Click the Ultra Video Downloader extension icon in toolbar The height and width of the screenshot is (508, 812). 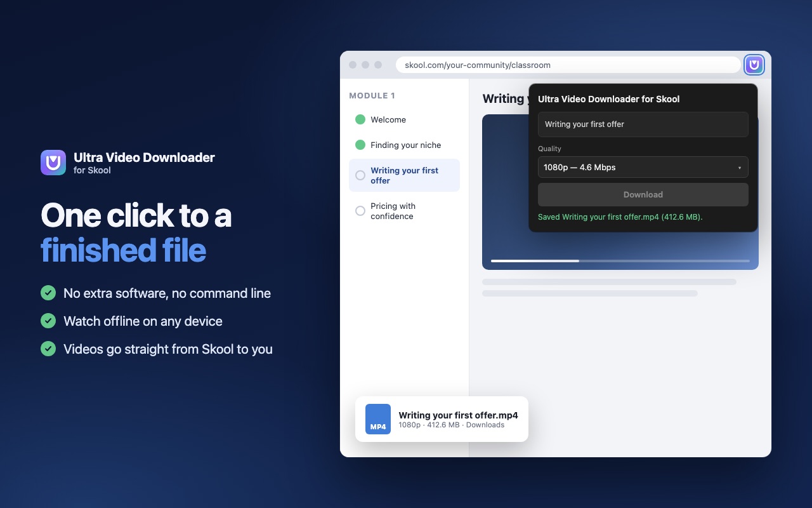[754, 65]
